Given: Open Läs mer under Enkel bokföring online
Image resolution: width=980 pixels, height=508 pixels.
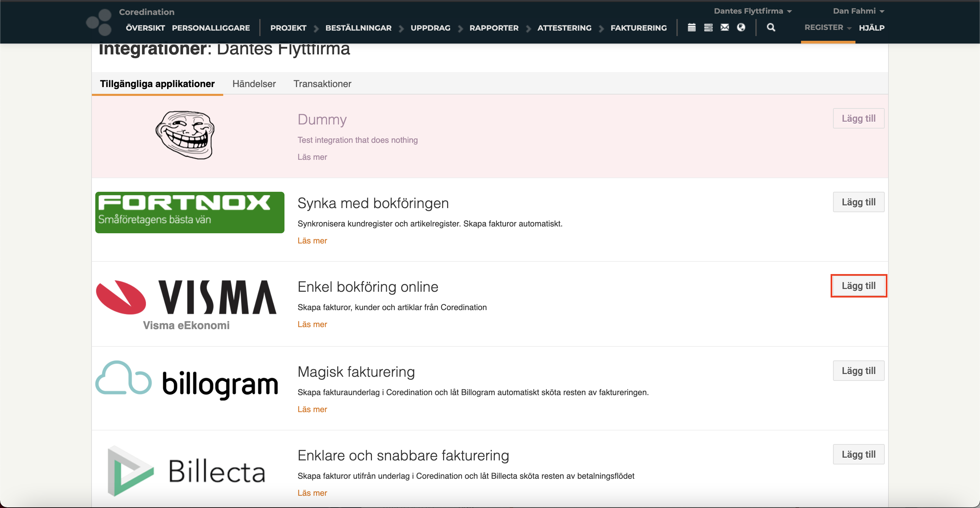Looking at the screenshot, I should point(312,324).
